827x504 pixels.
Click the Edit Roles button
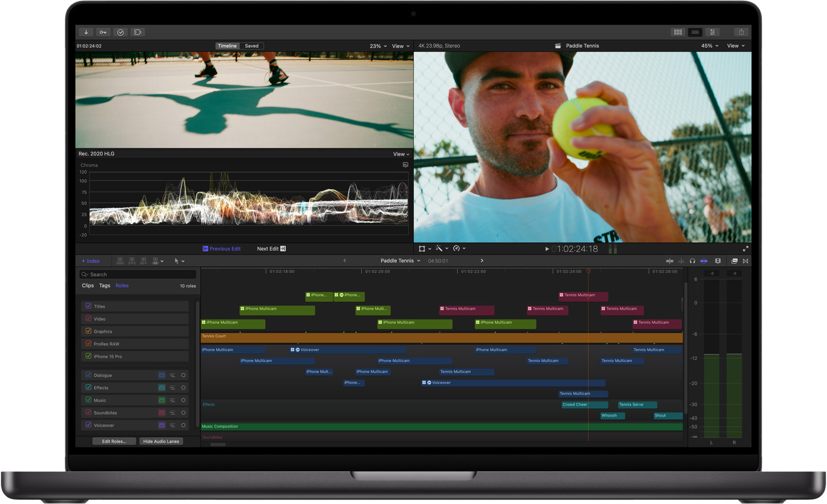pos(114,441)
